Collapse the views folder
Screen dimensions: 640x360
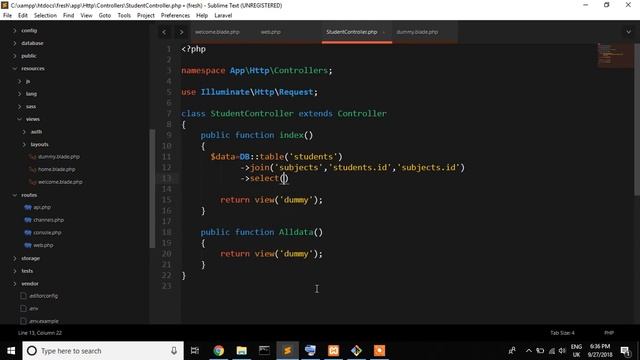tap(20, 119)
